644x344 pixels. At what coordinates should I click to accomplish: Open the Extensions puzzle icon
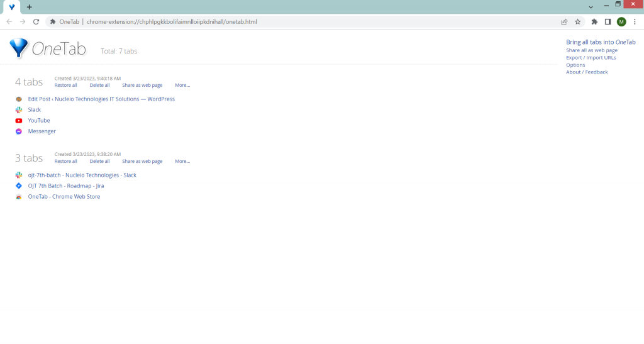(x=594, y=22)
